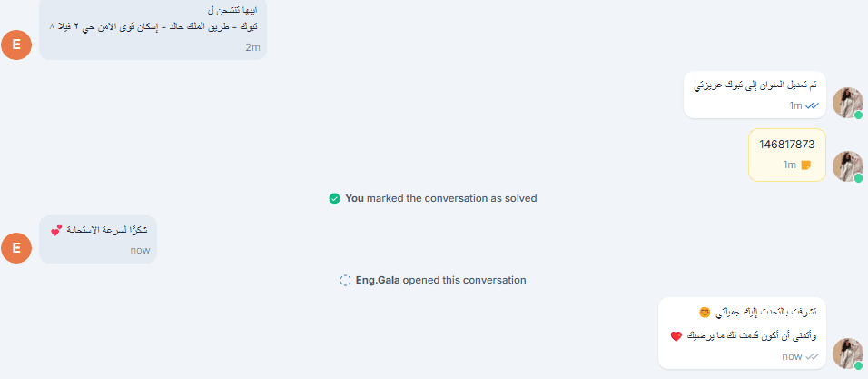Click the orange sticky note icon on note 146817873
This screenshot has height=379, width=868.
pos(805,165)
